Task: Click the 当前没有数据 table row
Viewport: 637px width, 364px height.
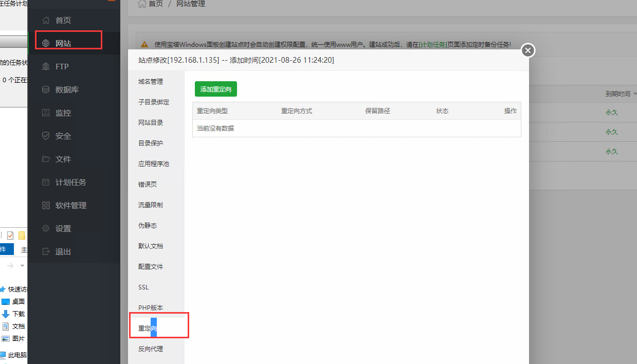Action: [x=357, y=129]
